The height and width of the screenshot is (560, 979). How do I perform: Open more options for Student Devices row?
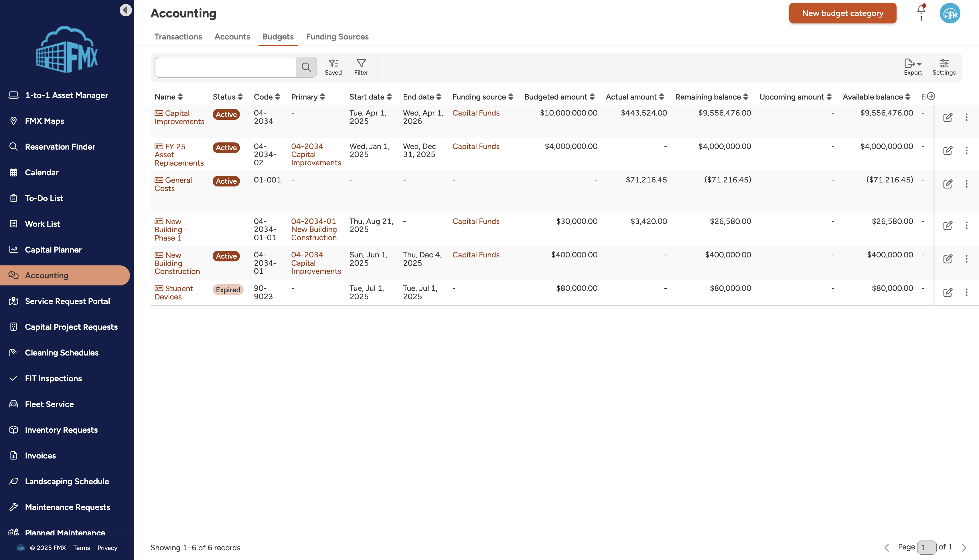[x=966, y=292]
